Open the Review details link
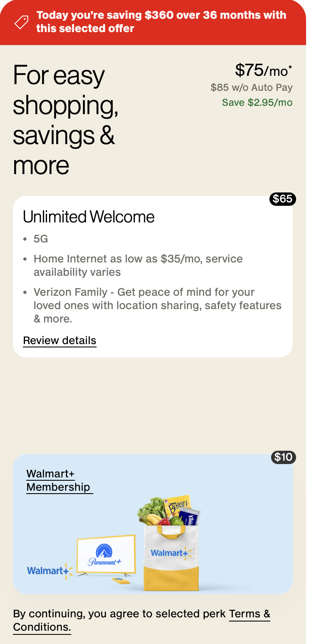The width and height of the screenshot is (309, 644). pyautogui.click(x=60, y=341)
